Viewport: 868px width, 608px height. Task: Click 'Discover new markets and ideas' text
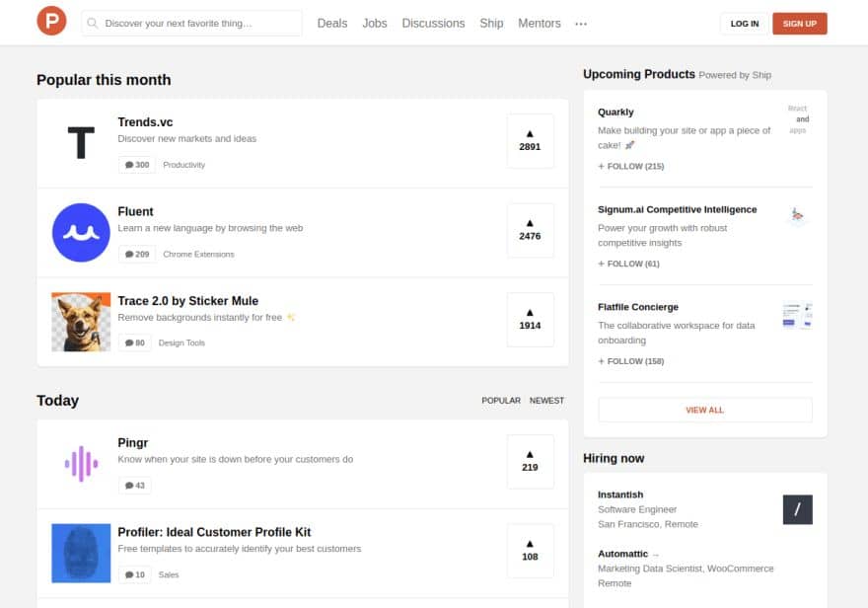click(187, 138)
